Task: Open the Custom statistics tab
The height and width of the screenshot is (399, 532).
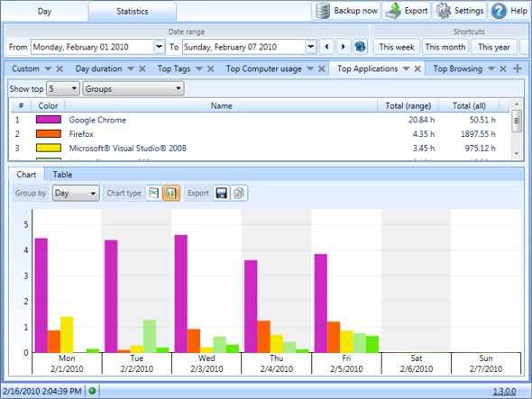Action: coord(25,68)
